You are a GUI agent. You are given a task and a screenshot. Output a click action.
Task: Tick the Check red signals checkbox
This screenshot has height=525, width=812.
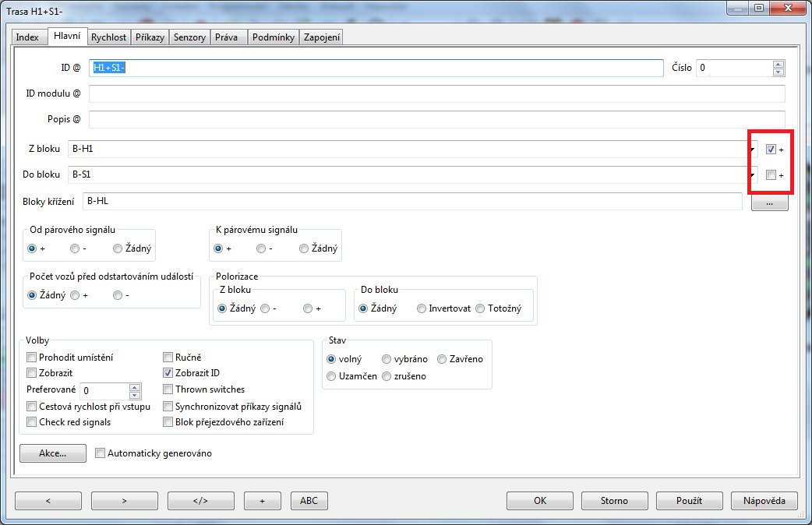click(32, 422)
